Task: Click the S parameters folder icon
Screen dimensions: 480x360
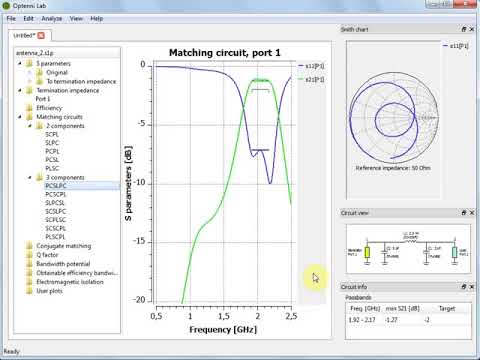Action: 29,63
